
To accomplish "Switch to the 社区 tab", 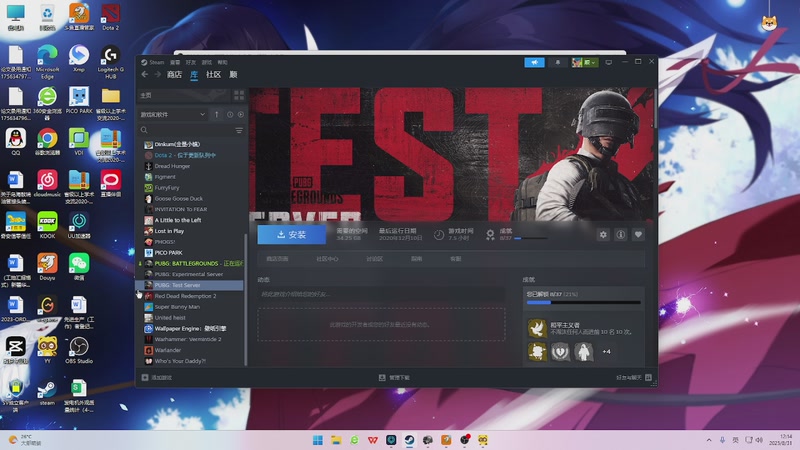I will coord(213,74).
